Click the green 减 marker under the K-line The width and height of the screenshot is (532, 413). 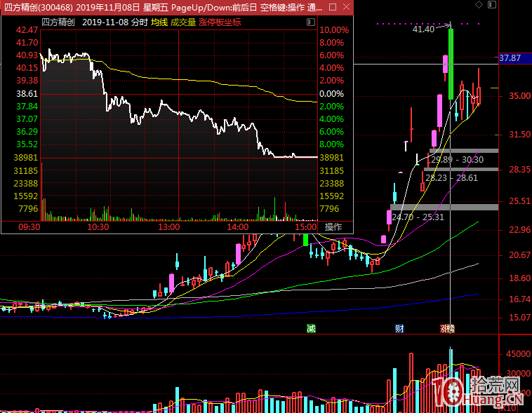coord(311,328)
